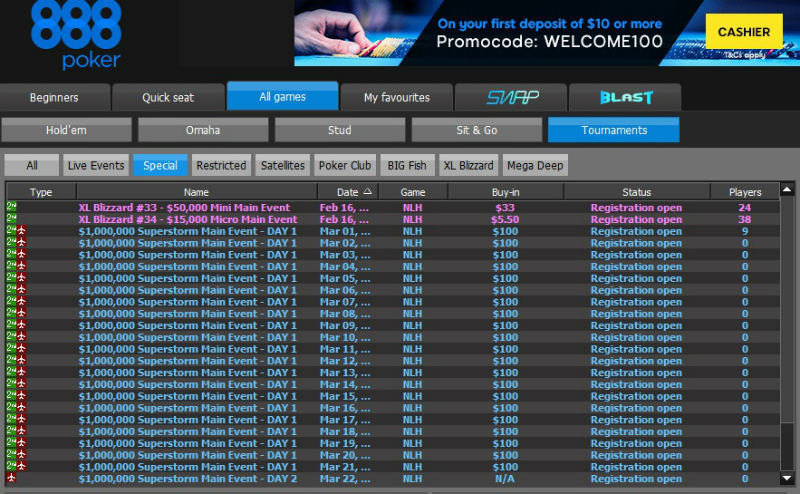Viewport: 800px width, 494px height.
Task: Click the Date column sort arrow
Action: (x=367, y=192)
